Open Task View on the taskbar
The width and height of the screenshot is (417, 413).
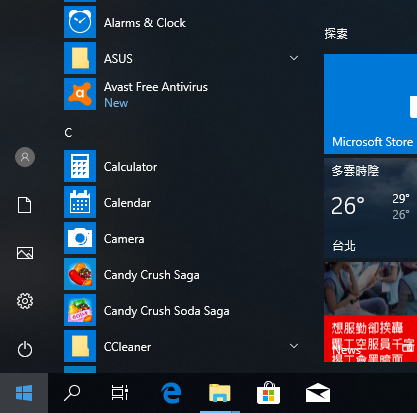pos(120,392)
